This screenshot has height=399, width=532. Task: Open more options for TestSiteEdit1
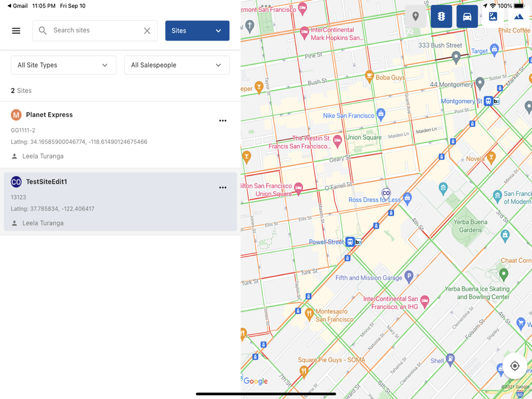click(x=222, y=188)
